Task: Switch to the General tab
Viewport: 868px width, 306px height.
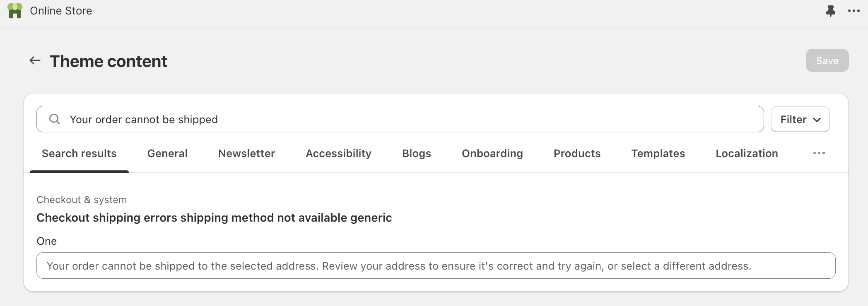Action: click(167, 153)
